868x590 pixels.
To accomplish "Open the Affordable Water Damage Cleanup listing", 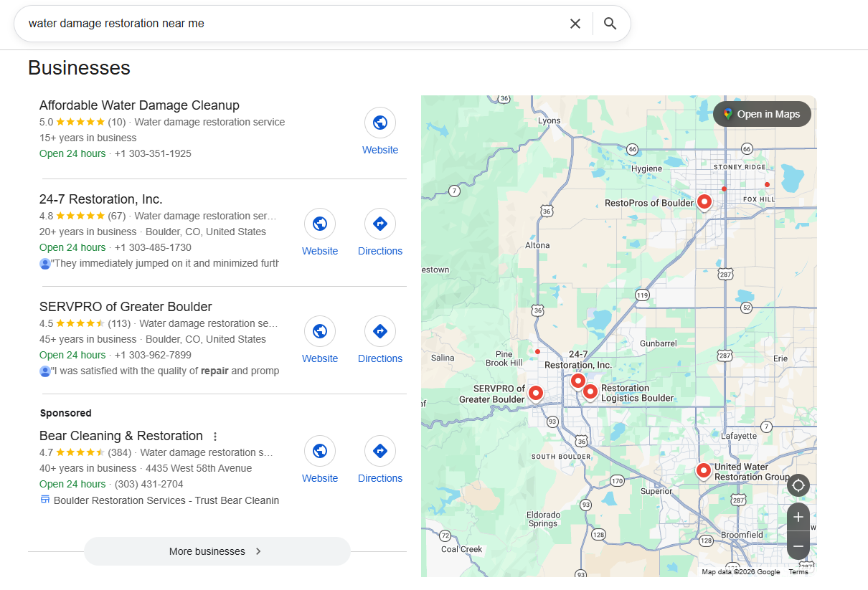I will click(139, 105).
